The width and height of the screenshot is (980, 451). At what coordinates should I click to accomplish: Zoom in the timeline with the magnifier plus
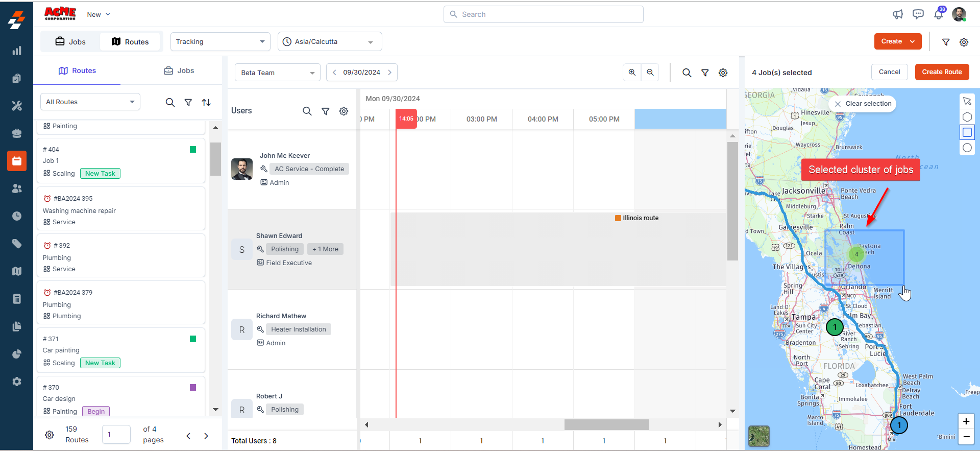pyautogui.click(x=632, y=73)
